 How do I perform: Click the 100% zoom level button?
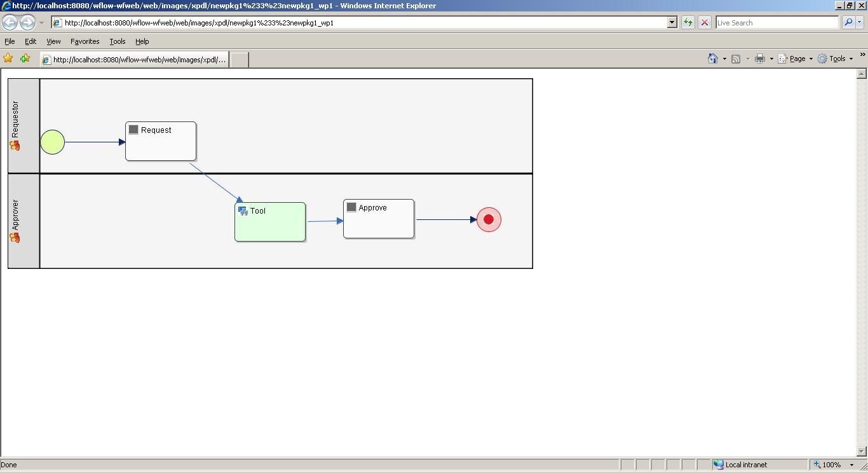828,465
